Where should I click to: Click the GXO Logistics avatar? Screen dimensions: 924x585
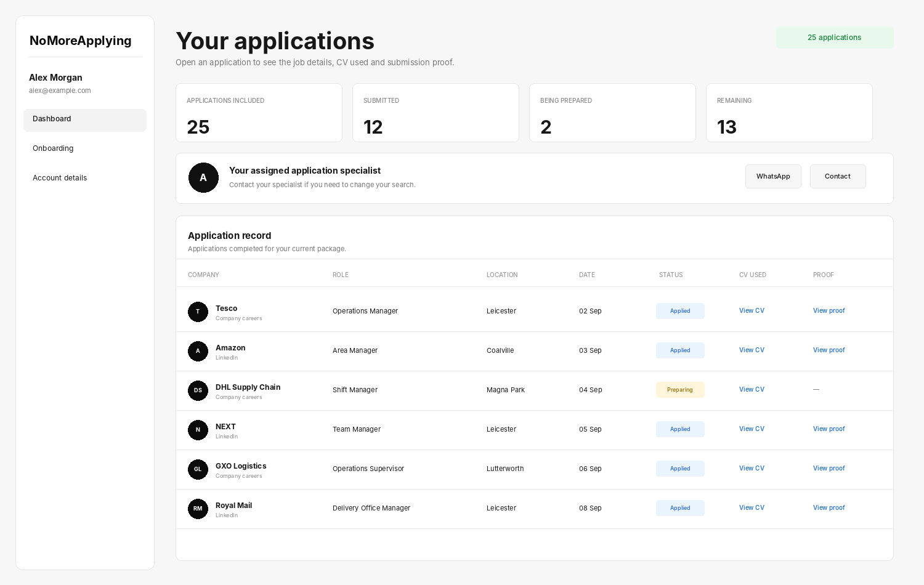pos(198,469)
